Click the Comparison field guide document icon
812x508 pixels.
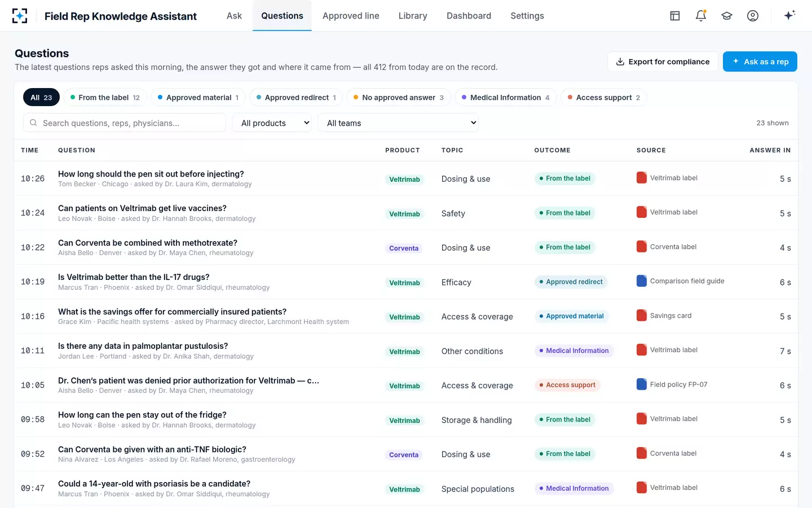point(642,281)
